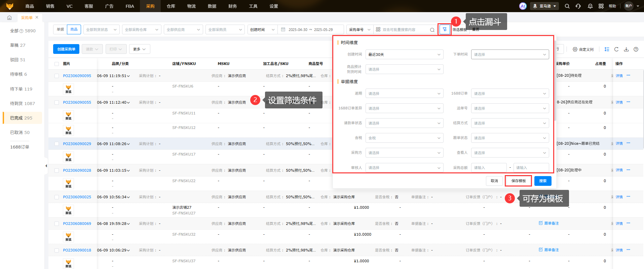This screenshot has height=269, width=644.
Task: Refresh the purchase order list
Action: point(616,49)
